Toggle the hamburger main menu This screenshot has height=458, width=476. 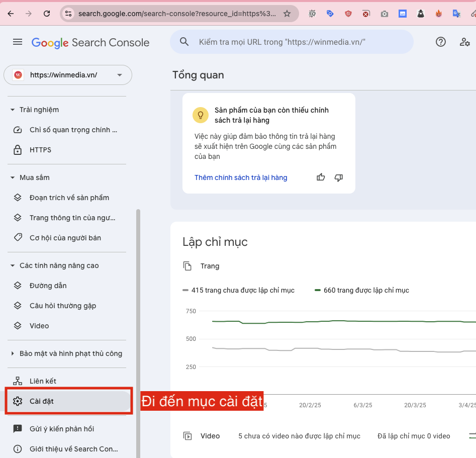pyautogui.click(x=18, y=42)
